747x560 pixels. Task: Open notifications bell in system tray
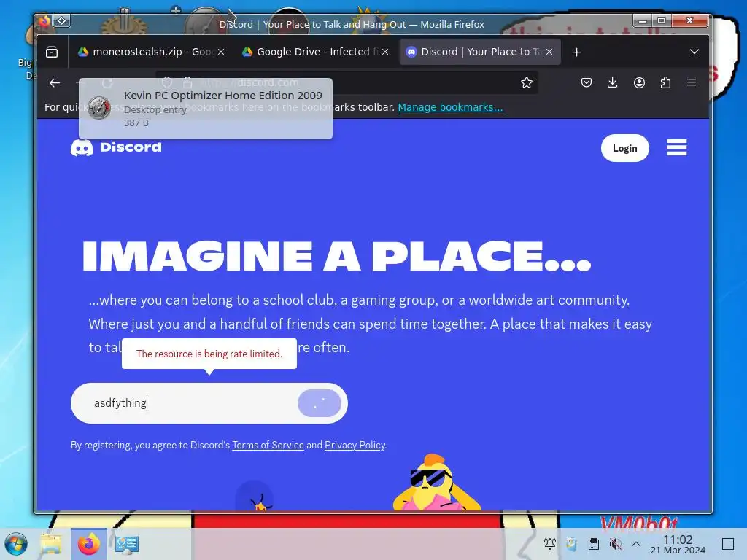550,543
